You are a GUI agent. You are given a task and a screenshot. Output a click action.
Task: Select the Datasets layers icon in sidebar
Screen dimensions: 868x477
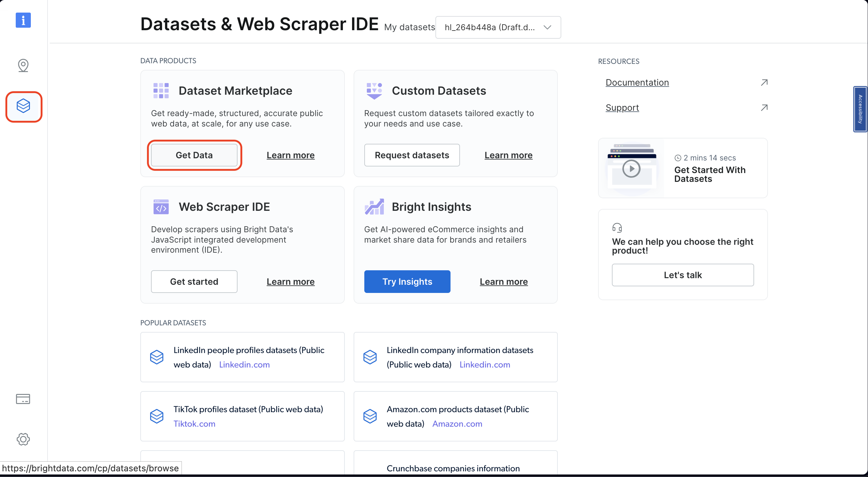click(x=23, y=106)
